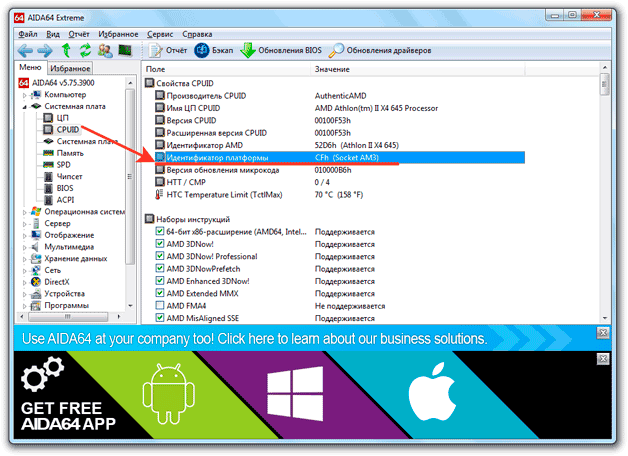This screenshot has height=456, width=628.
Task: Go up a level with the green arrow
Action: 66,50
